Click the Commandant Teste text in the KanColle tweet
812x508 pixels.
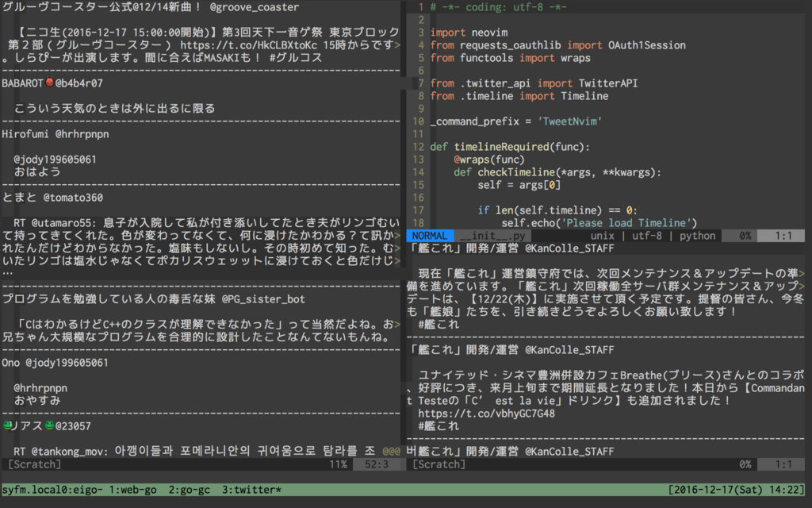pyautogui.click(x=603, y=394)
